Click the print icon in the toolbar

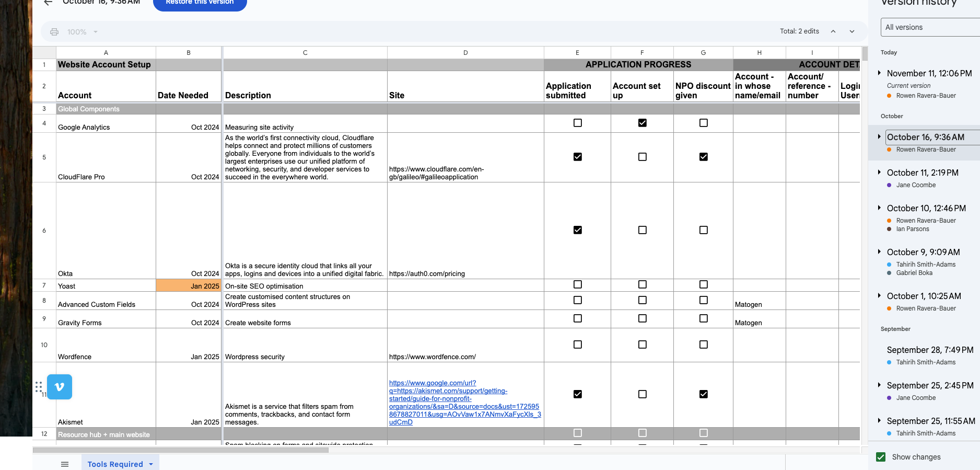tap(54, 32)
